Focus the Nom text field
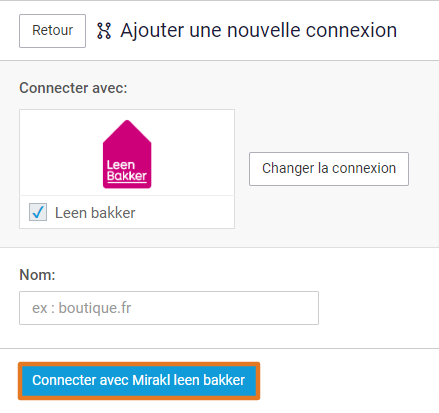 point(169,308)
